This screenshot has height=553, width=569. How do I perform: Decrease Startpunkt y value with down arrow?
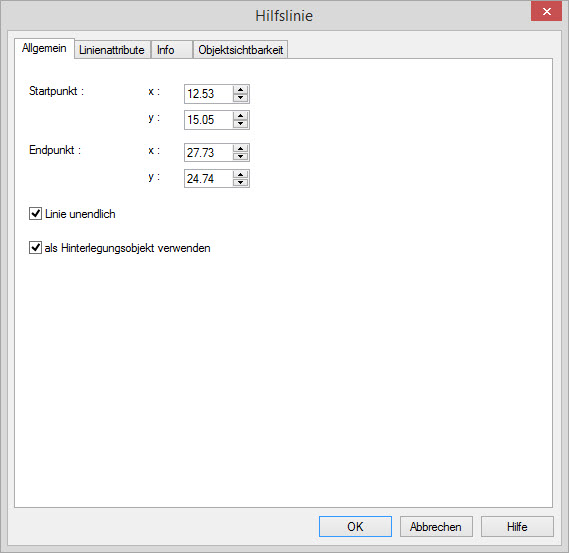[240, 124]
